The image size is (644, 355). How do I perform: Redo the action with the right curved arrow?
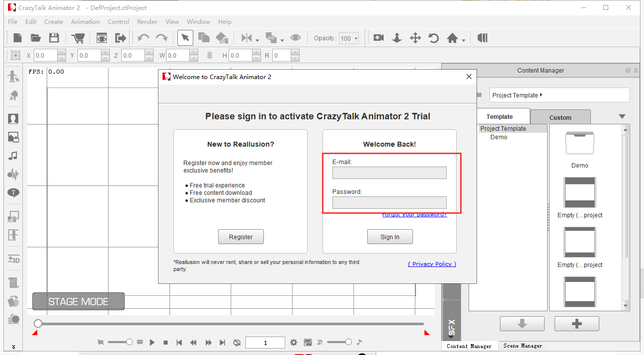[x=161, y=38]
